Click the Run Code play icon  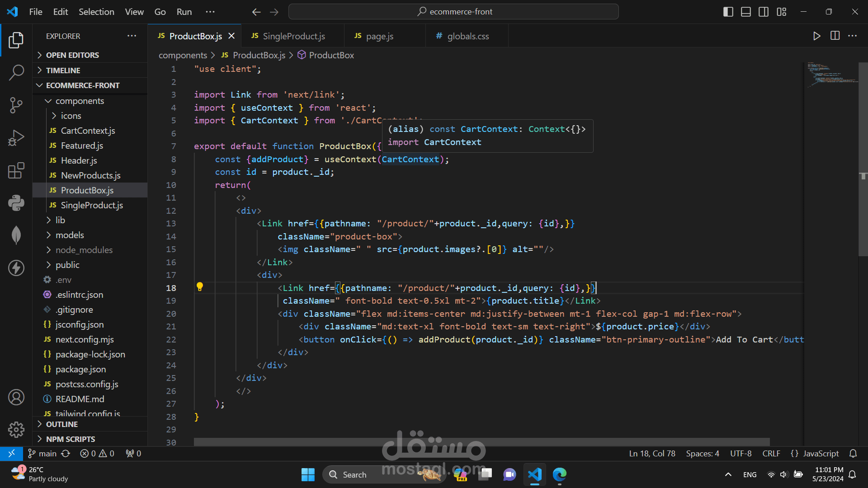[816, 36]
